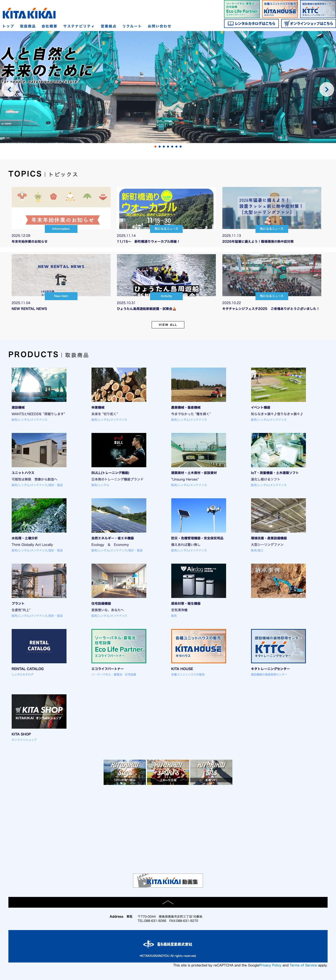This screenshot has width=336, height=980.
Task: Click back-to-top chevron black bar
Action: pyautogui.click(x=168, y=902)
